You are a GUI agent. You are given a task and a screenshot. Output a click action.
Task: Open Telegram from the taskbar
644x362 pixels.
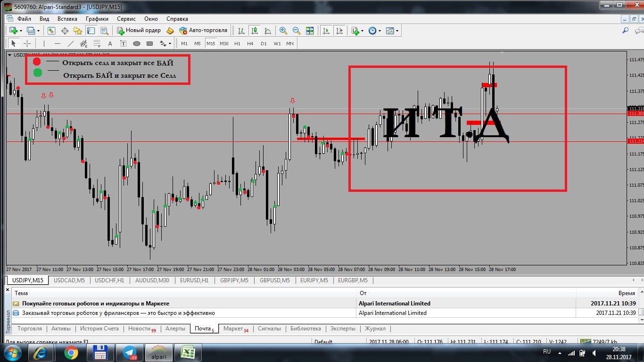(129, 353)
